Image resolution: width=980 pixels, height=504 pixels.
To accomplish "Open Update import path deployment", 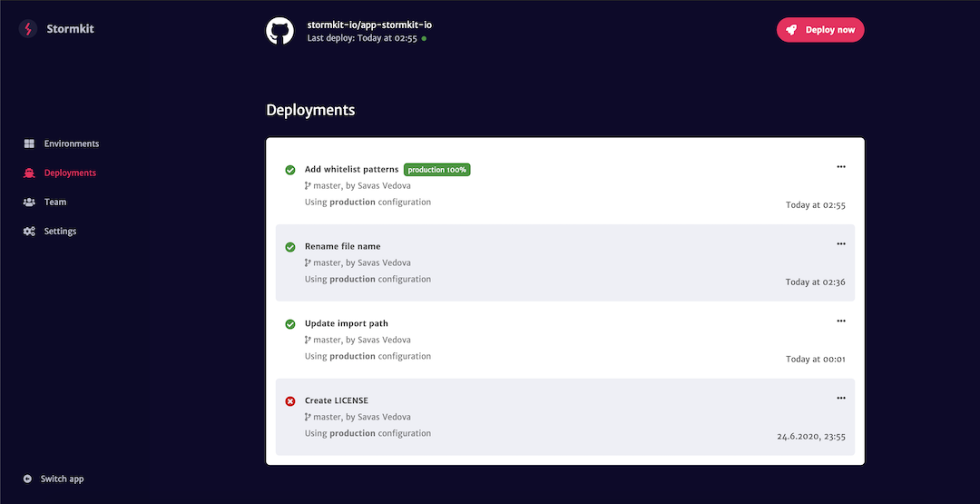I will [x=347, y=323].
